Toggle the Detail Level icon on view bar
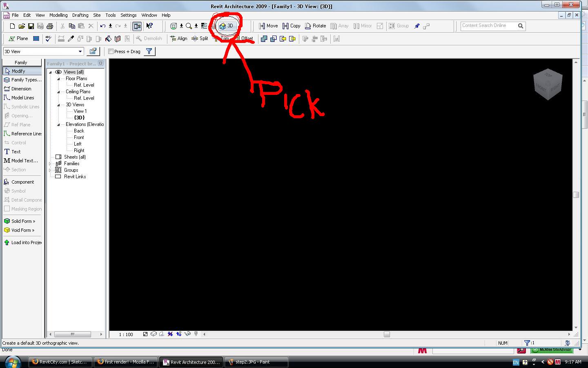Screen dimensions: 588x368 [145, 334]
